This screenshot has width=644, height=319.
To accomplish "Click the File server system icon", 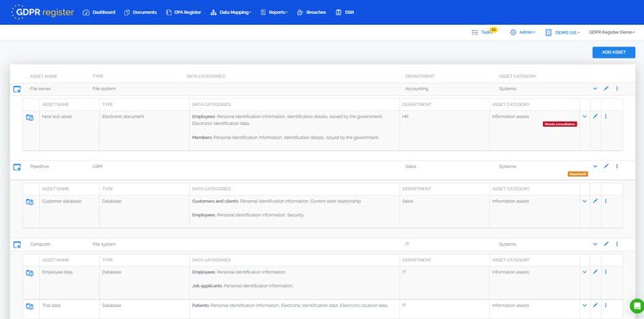I will (x=17, y=89).
